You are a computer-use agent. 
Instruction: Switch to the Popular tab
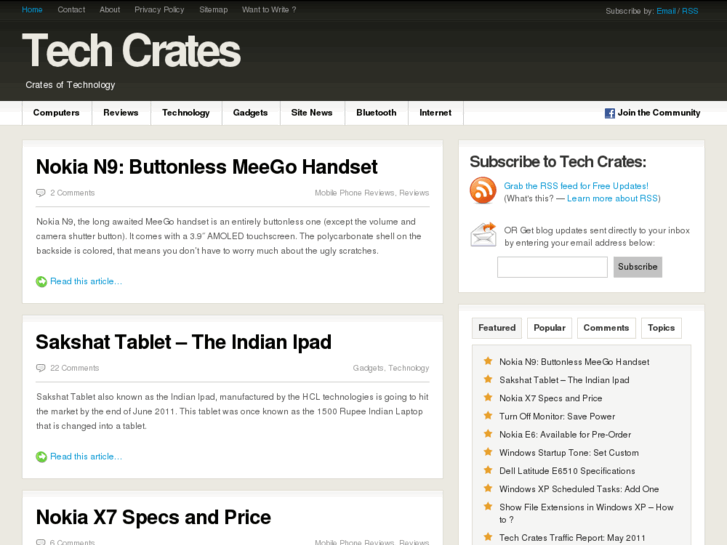click(x=549, y=328)
